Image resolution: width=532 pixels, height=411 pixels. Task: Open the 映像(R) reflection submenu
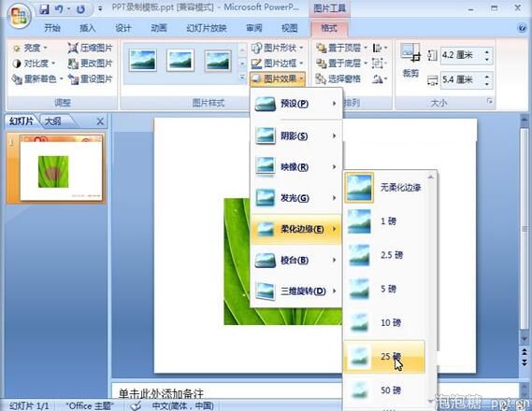coord(296,167)
